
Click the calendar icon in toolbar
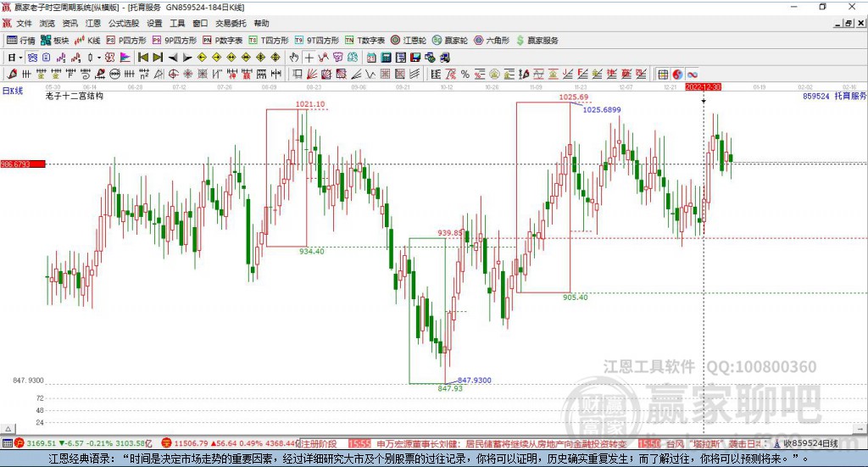pyautogui.click(x=371, y=58)
